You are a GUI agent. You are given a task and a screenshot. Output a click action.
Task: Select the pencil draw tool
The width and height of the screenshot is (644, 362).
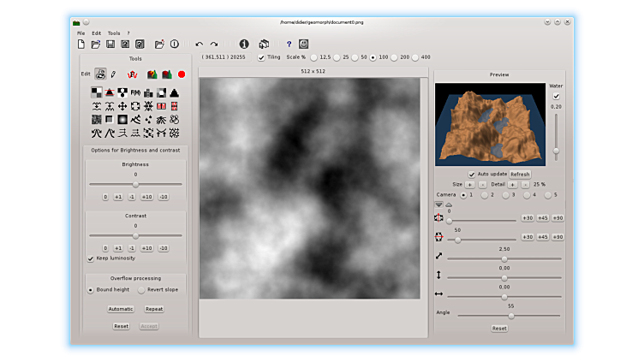(113, 74)
